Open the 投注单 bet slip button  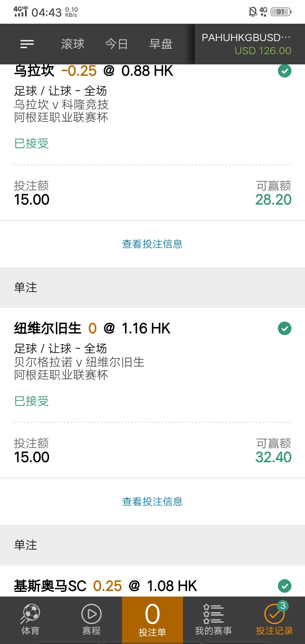tap(152, 620)
